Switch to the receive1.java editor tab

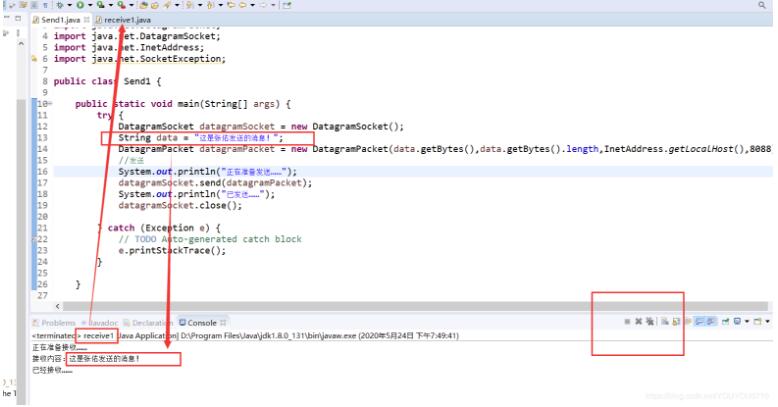click(123, 20)
